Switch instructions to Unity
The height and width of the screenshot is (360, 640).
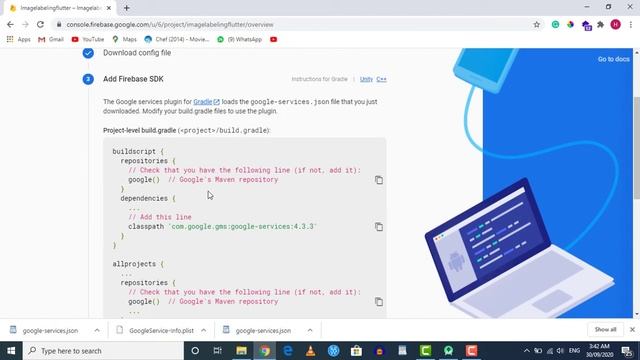366,79
